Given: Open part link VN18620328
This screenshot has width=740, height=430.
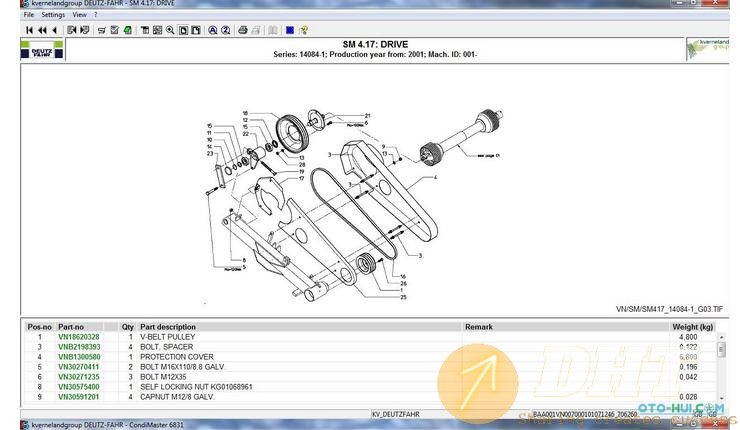Looking at the screenshot, I should coord(79,337).
